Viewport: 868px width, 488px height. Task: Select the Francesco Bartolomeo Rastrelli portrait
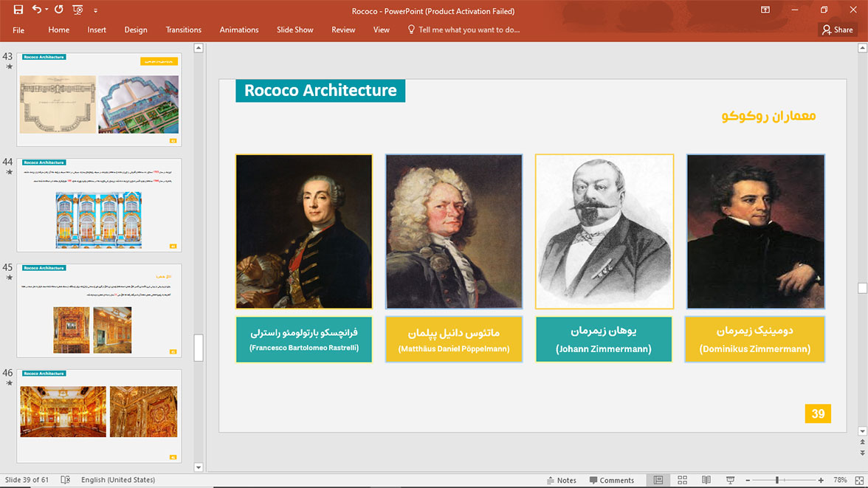click(x=304, y=232)
